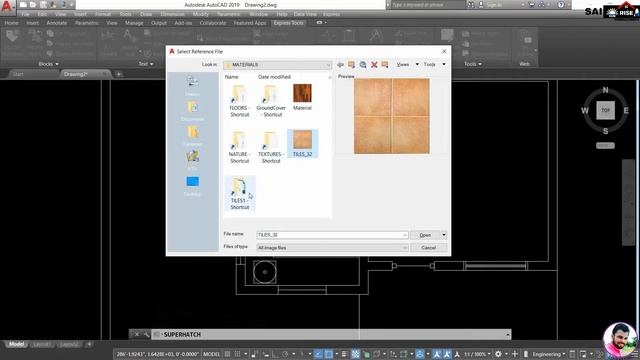Click the Up one level folder icon
Image resolution: width=640 pixels, height=360 pixels.
point(351,64)
